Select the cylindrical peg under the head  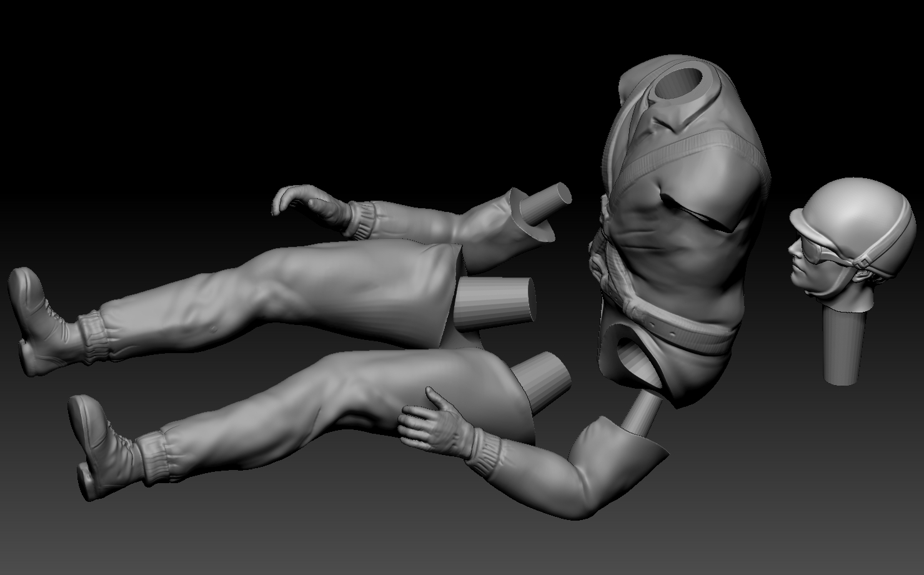click(x=845, y=347)
